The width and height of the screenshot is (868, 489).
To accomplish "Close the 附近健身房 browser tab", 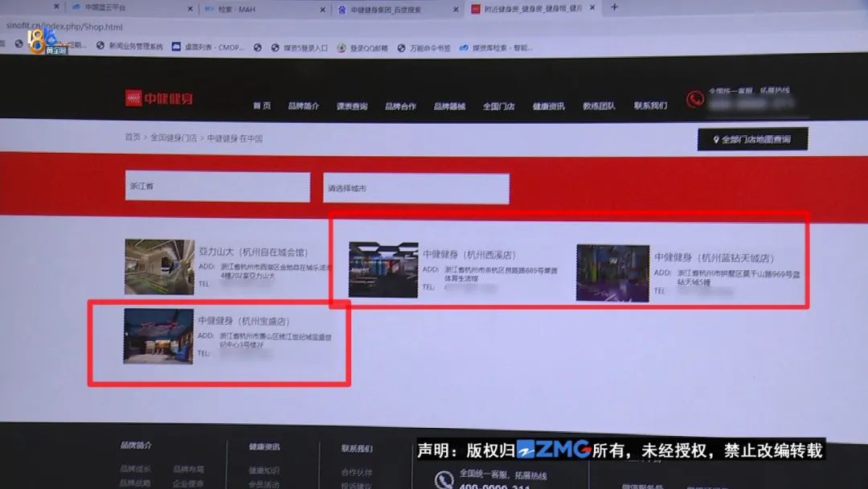I will (592, 7).
